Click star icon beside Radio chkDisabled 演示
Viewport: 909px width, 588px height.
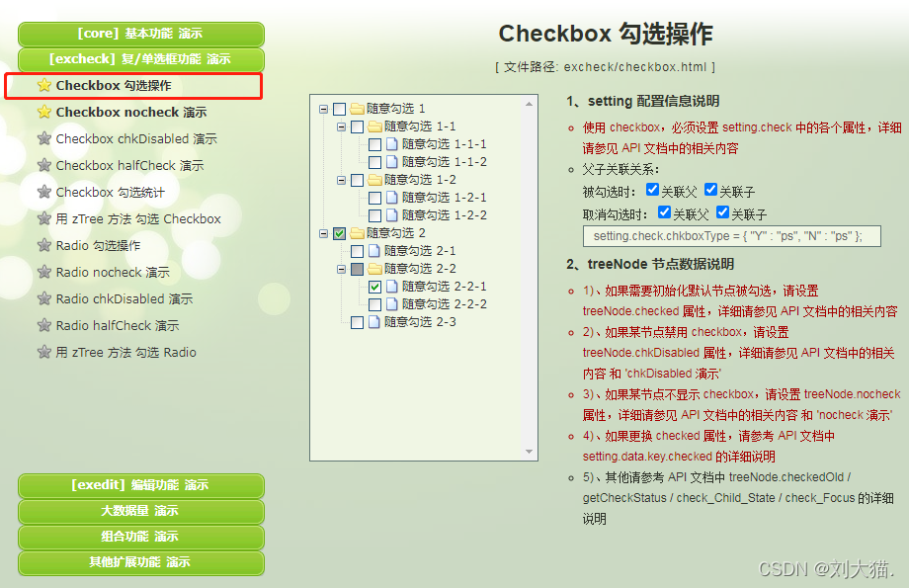point(44,298)
